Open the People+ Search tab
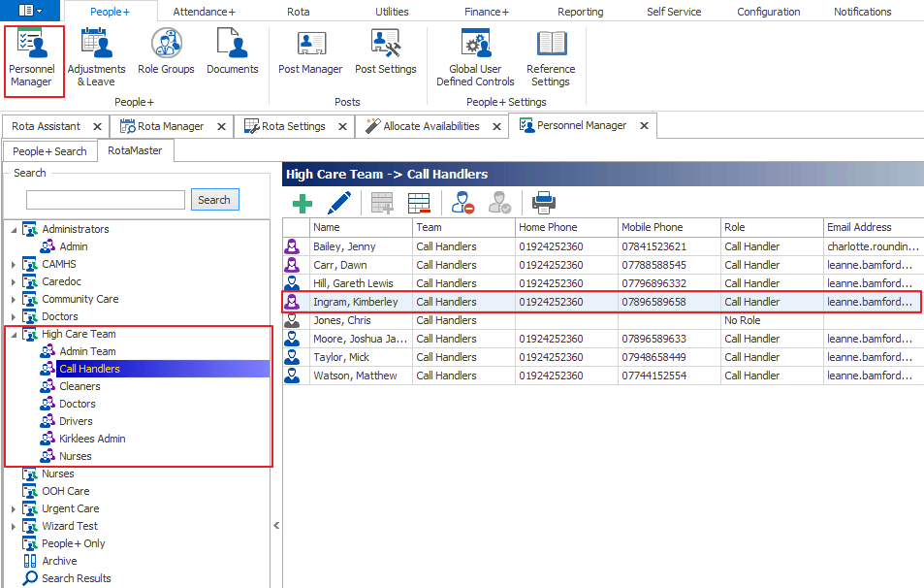The width and height of the screenshot is (924, 588). [x=49, y=150]
